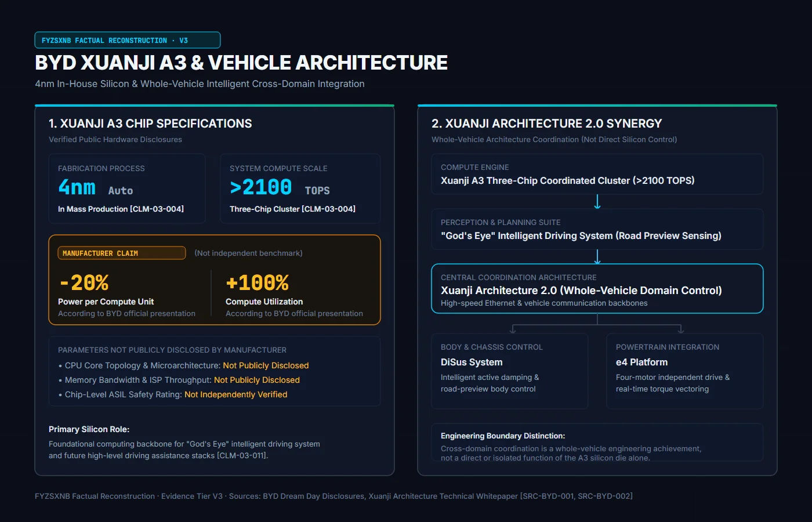
Task: Click the footer sources line
Action: pos(333,496)
